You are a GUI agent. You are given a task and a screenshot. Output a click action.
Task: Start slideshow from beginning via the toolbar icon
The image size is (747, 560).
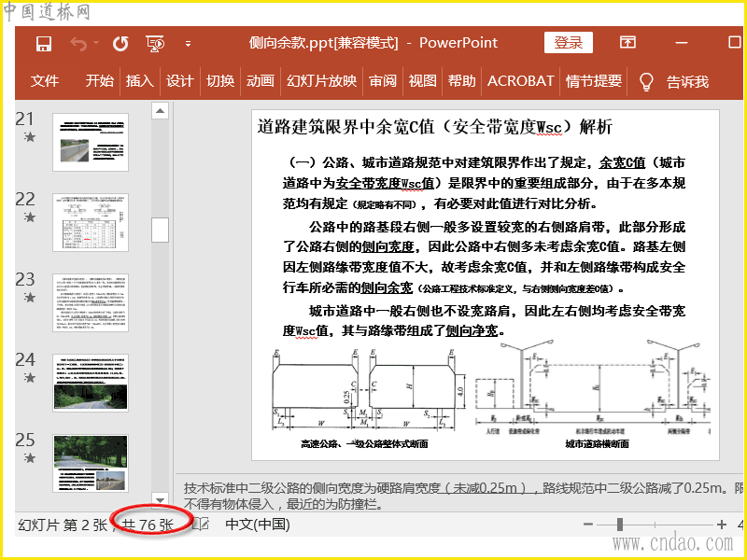pos(155,44)
